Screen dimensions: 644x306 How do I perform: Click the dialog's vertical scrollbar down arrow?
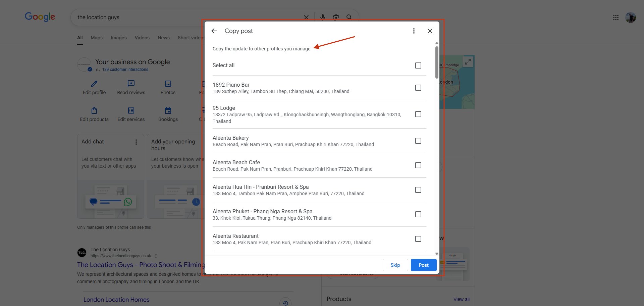point(437,254)
